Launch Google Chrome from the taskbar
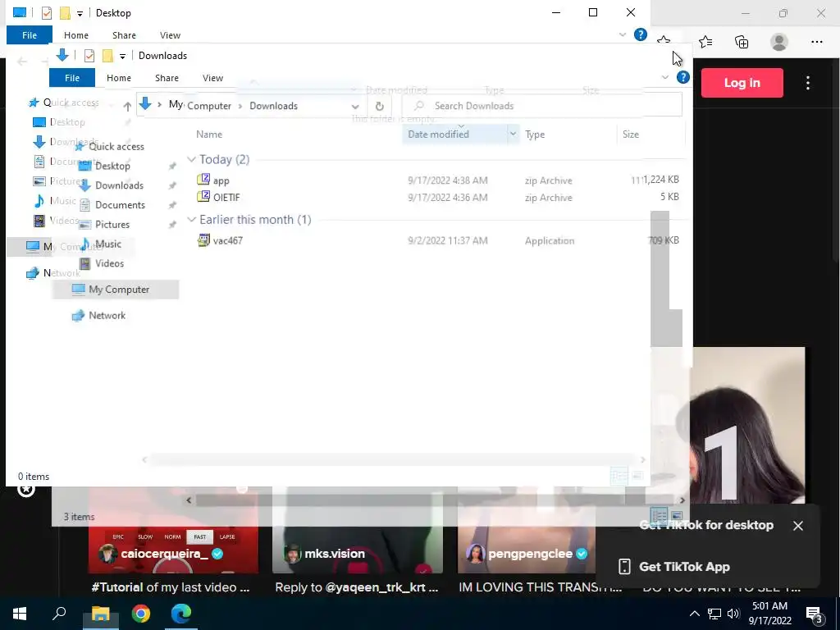The height and width of the screenshot is (630, 840). 141,614
